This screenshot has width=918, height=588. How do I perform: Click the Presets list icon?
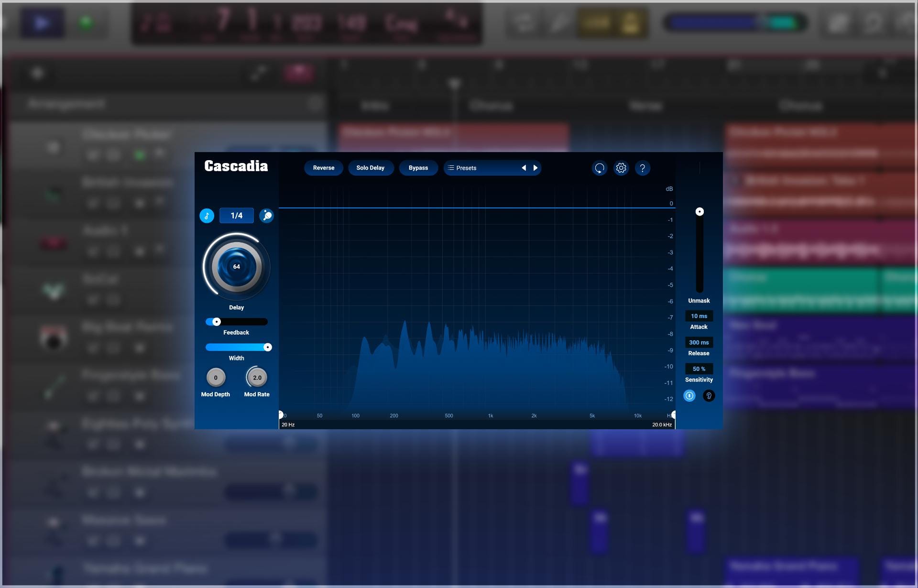451,168
